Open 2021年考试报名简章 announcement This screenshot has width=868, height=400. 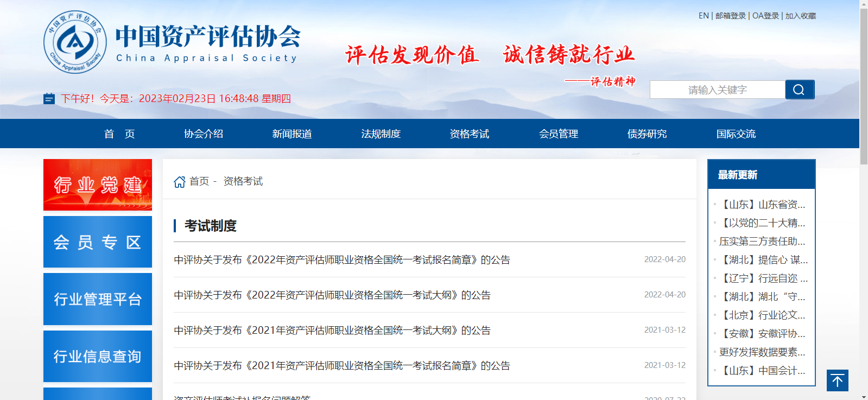point(342,366)
